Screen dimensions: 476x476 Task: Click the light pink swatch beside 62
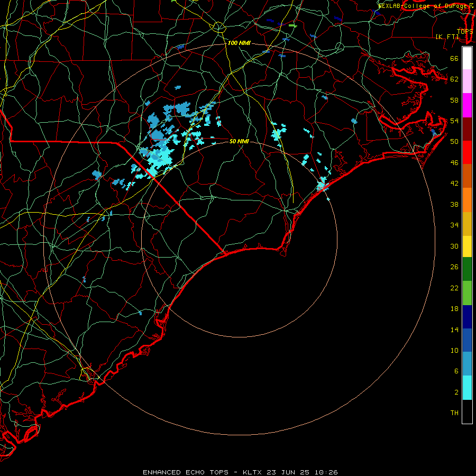point(467,81)
